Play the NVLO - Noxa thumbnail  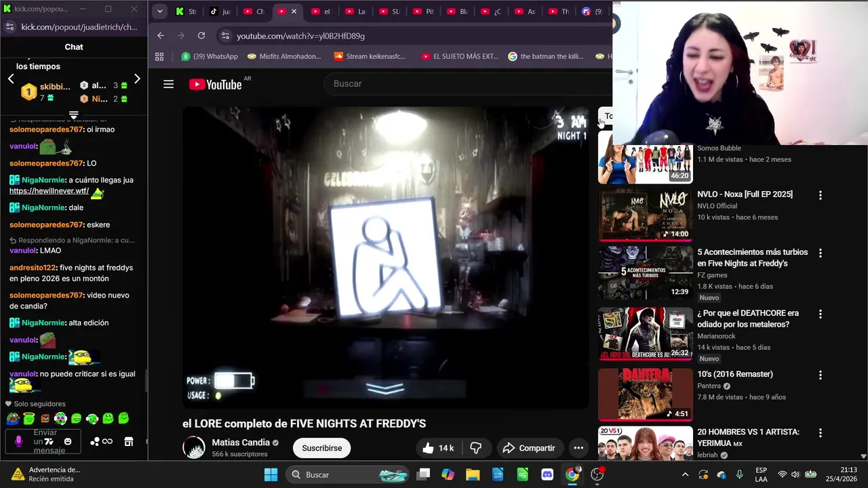click(646, 214)
